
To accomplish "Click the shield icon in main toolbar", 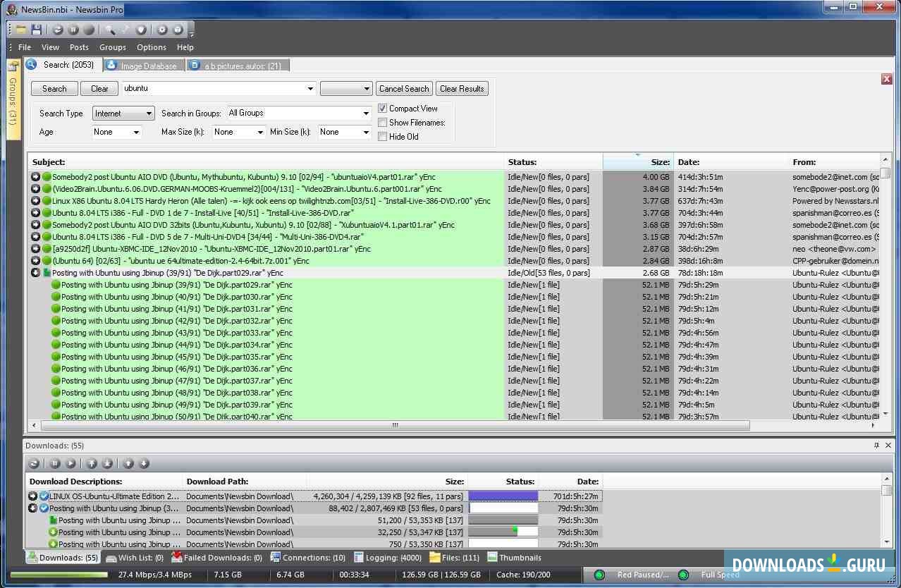I will pyautogui.click(x=141, y=30).
